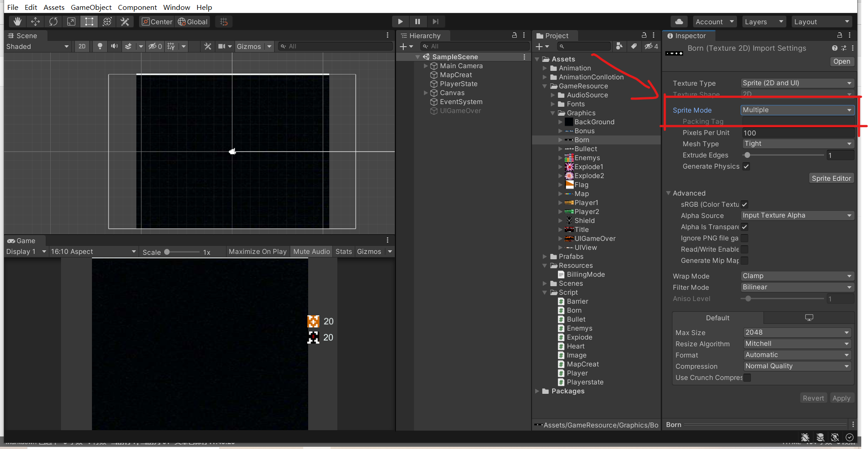Open Project create plus button
The image size is (868, 449).
point(542,46)
